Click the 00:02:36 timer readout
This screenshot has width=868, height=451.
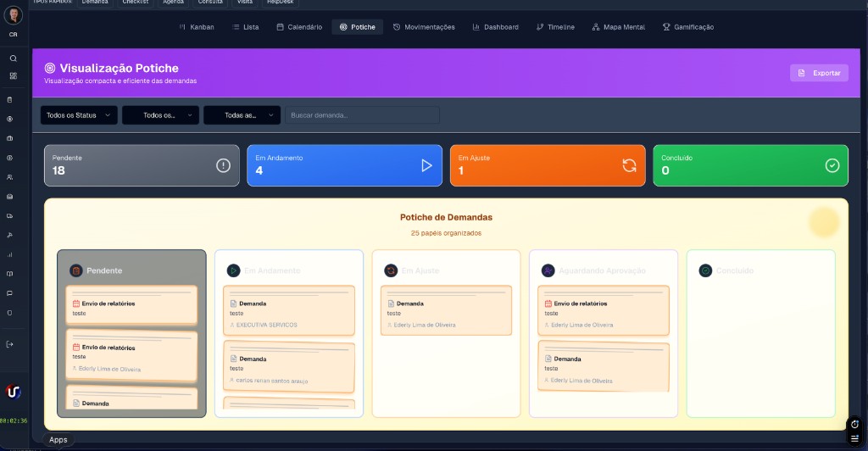tap(14, 421)
